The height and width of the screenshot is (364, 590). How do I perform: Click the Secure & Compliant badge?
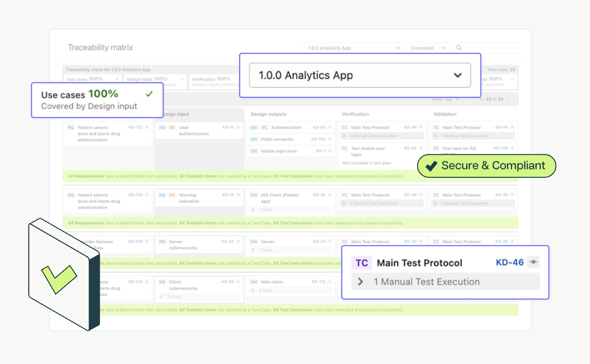487,166
